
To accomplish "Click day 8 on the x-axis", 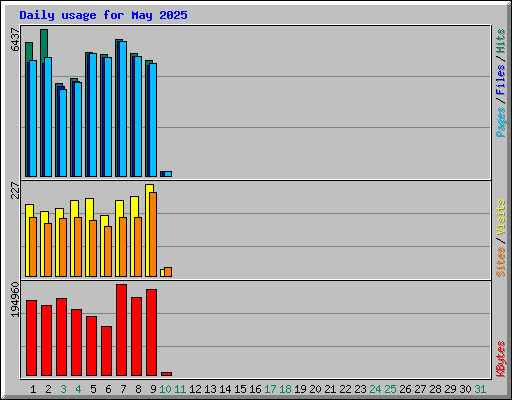I will (138, 389).
